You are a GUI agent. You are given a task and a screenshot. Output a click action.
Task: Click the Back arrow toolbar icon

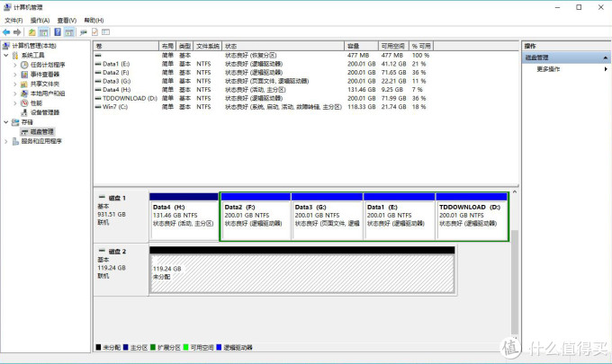(x=6, y=32)
